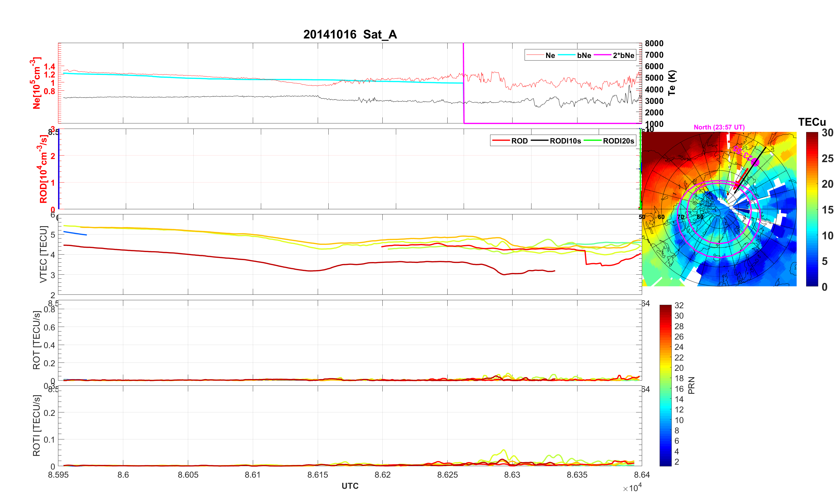834x504 pixels.
Task: Select the ROTI [TECU/s] y-axis label
Action: tap(36, 426)
